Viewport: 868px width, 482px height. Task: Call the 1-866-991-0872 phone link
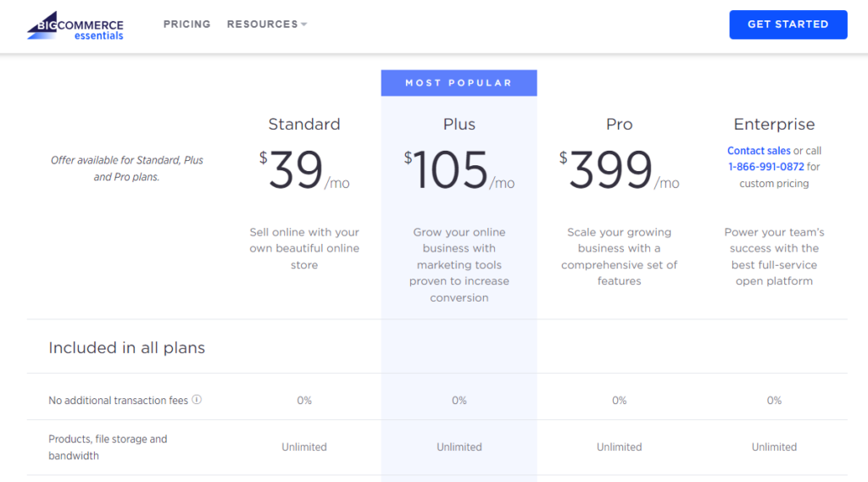tap(765, 167)
